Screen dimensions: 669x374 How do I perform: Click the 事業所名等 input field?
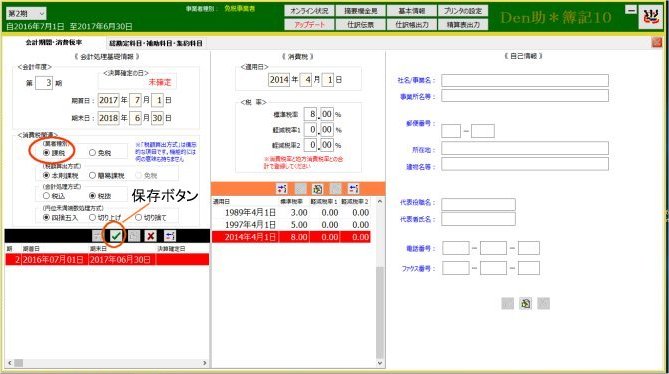pos(525,96)
